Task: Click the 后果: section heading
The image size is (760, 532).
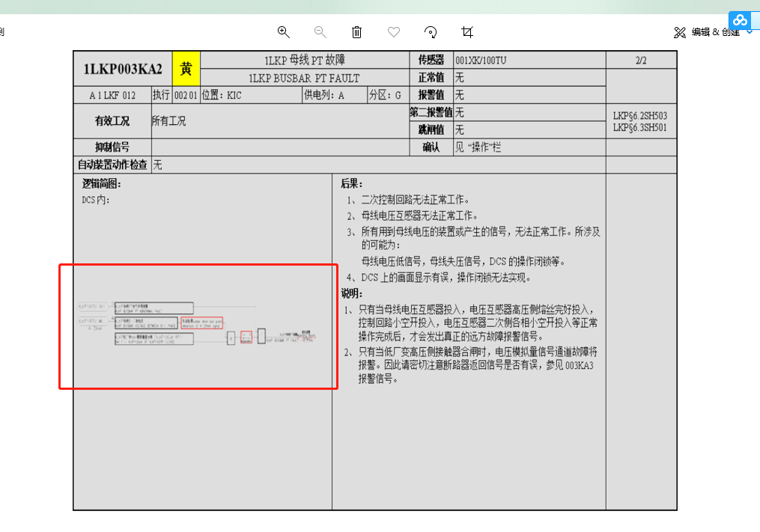Action: click(352, 184)
